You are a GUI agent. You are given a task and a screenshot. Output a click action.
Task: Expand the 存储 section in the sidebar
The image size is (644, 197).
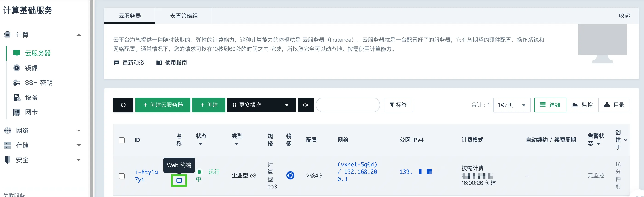[x=79, y=145]
